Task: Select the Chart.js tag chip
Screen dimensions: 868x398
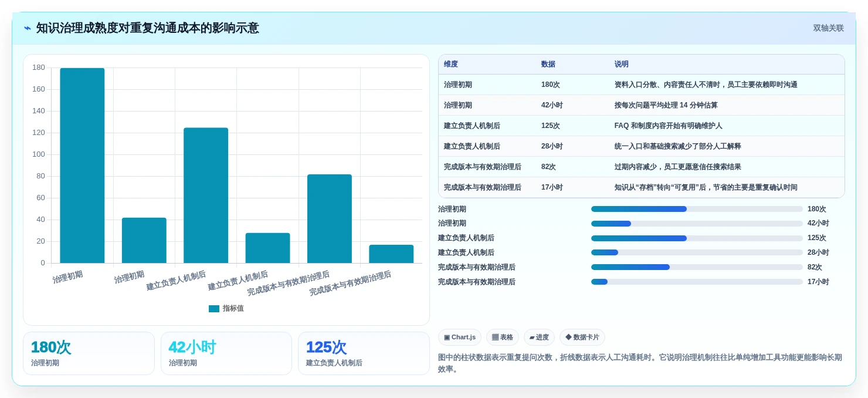Action: pyautogui.click(x=460, y=338)
